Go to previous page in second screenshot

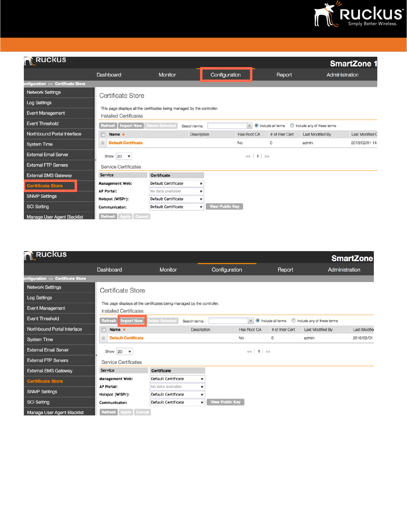pos(249,351)
